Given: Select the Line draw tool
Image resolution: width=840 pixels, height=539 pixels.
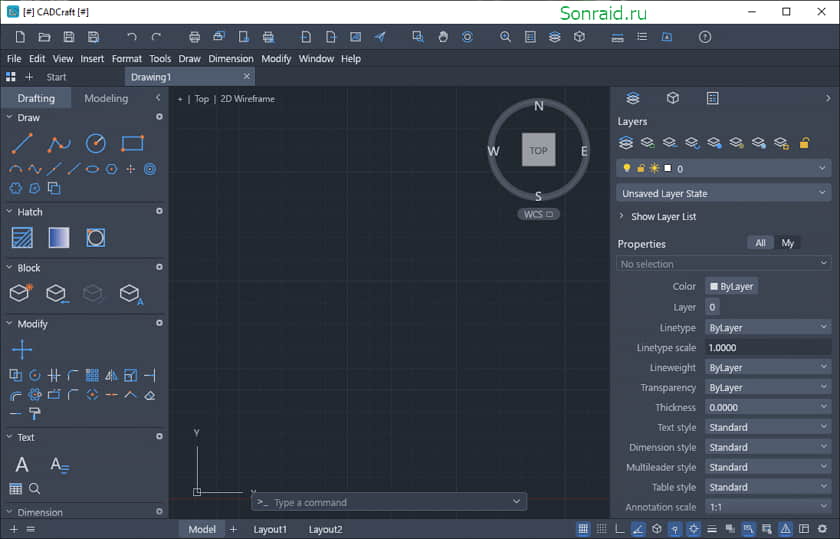Looking at the screenshot, I should (x=22, y=143).
